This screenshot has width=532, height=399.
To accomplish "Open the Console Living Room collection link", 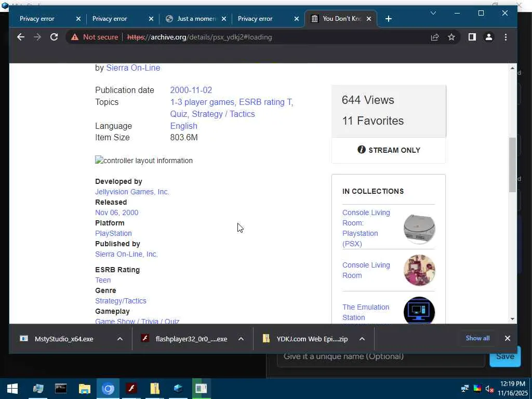I will coord(366,270).
